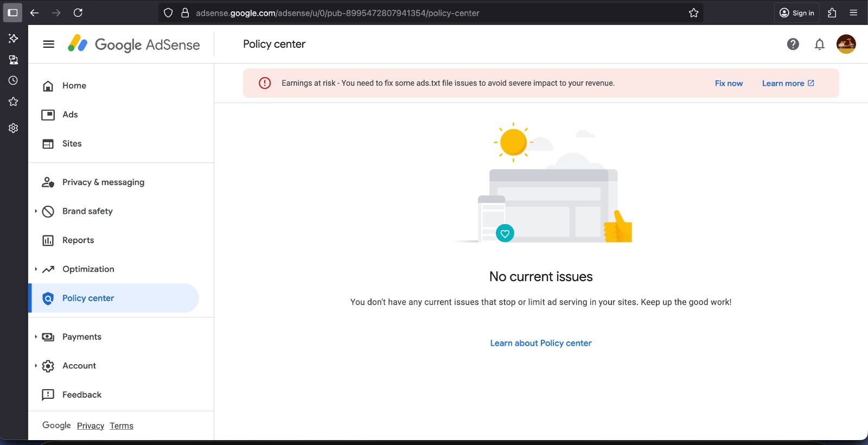Click the Learn more external link

pyautogui.click(x=788, y=84)
